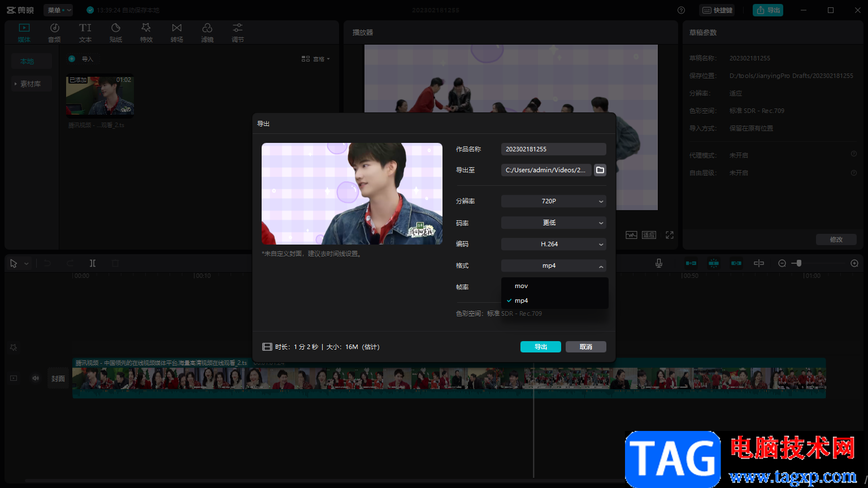
Task: Open the player waveform scope icon
Action: pos(631,235)
